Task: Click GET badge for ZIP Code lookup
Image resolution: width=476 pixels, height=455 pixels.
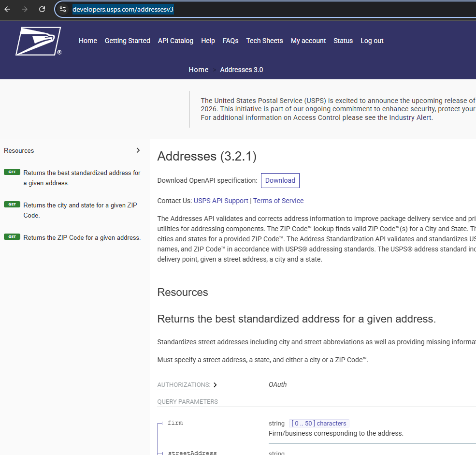Action: click(12, 237)
